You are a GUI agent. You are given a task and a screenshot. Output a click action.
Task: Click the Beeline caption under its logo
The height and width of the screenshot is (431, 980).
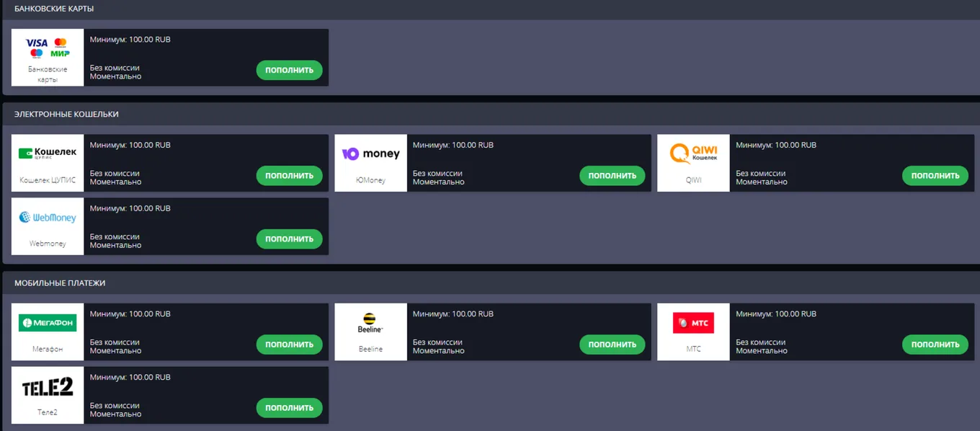[370, 349]
